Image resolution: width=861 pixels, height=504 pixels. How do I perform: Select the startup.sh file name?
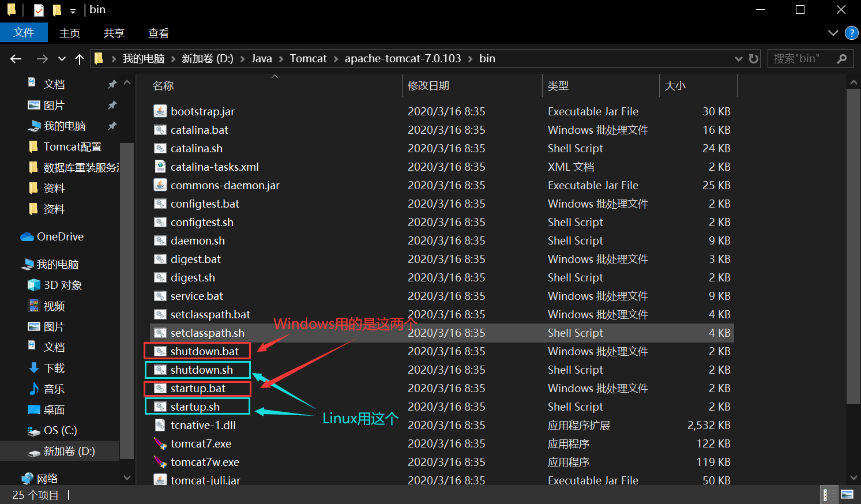coord(195,407)
